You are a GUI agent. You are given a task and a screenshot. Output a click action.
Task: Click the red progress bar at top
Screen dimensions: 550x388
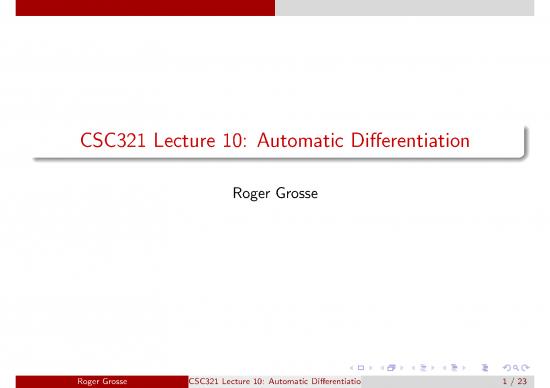pos(145,8)
